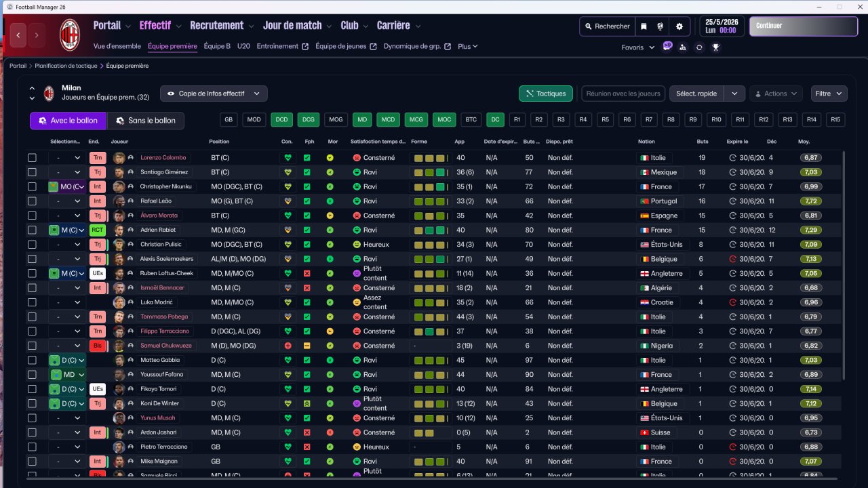Click the globe icon in the top bar
This screenshot has height=488, width=868.
660,26
